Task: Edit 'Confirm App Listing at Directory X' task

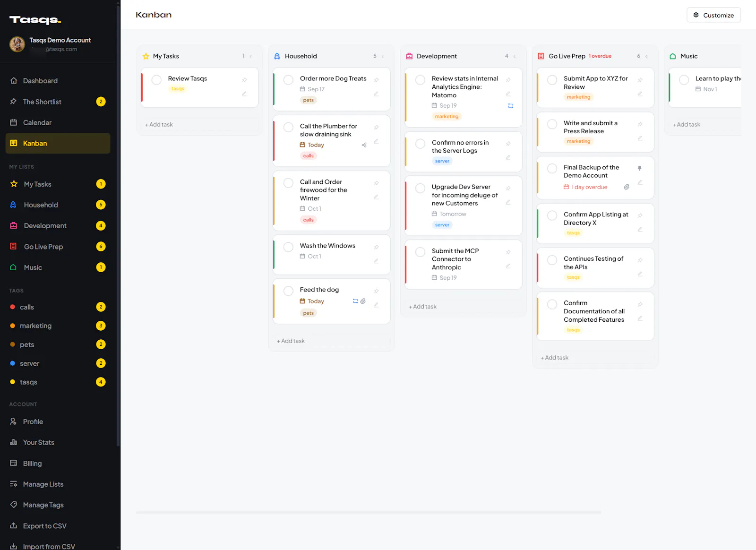Action: 640,230
